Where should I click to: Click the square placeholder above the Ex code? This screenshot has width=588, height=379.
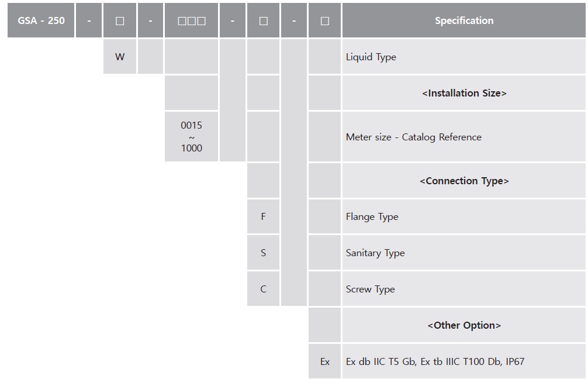(x=325, y=20)
